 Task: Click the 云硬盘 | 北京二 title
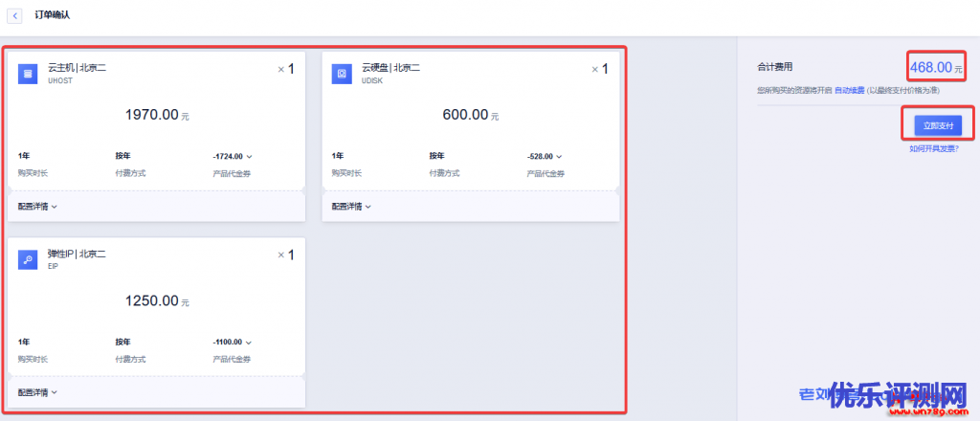click(390, 68)
